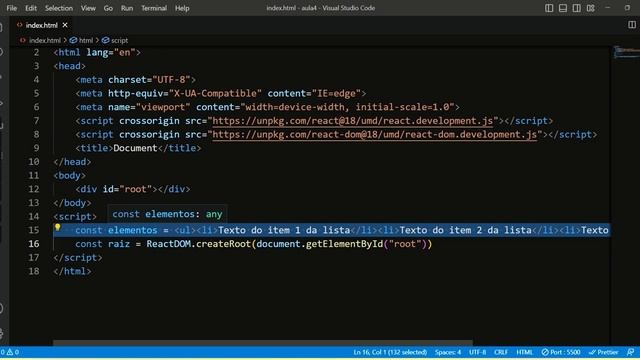Screen dimensions: 640x360
Task: Click the Port : 5500 Live Server status
Action: tap(561, 352)
